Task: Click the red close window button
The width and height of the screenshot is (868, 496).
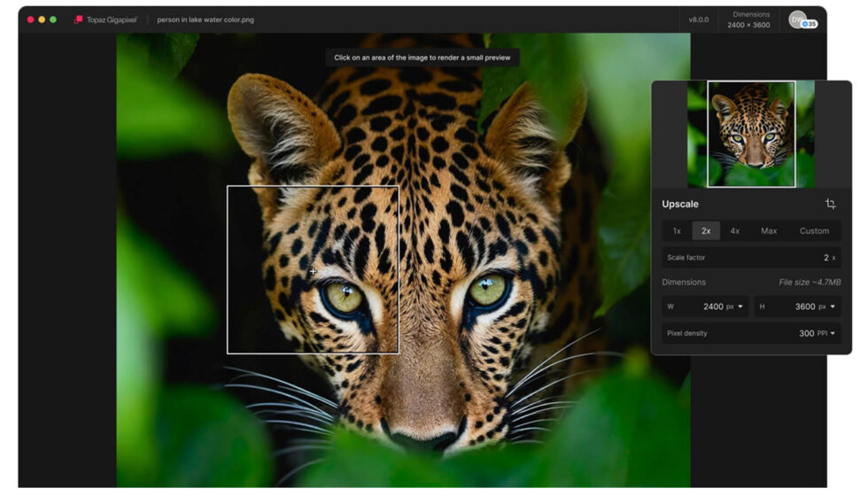Action: coord(30,19)
